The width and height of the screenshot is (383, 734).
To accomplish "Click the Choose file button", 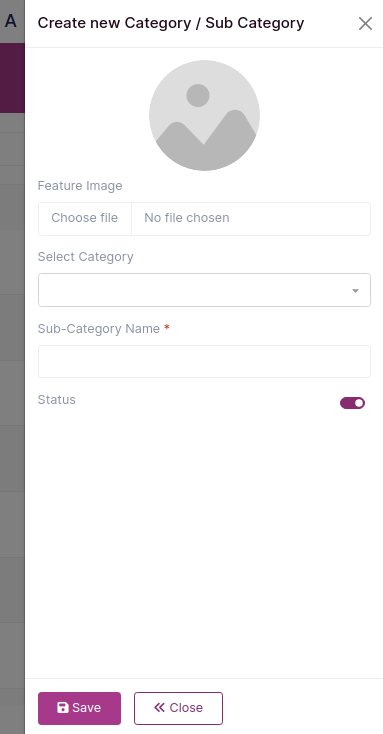I will (85, 218).
